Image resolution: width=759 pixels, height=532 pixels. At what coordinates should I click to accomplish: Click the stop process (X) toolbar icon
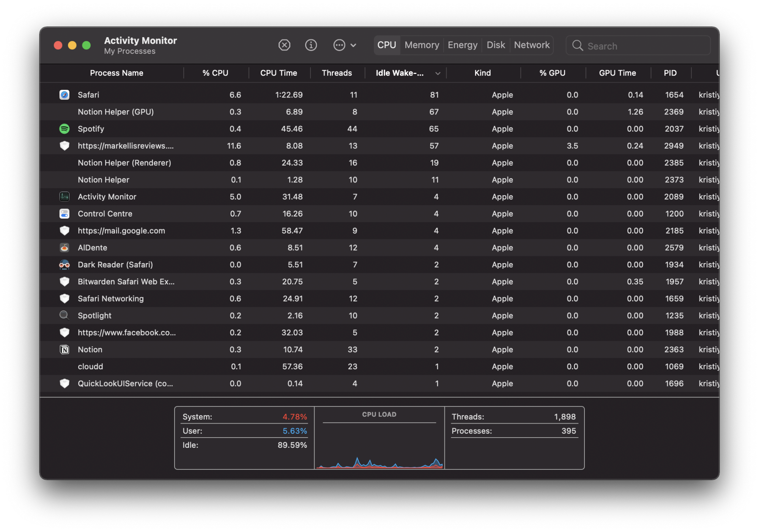pos(284,45)
